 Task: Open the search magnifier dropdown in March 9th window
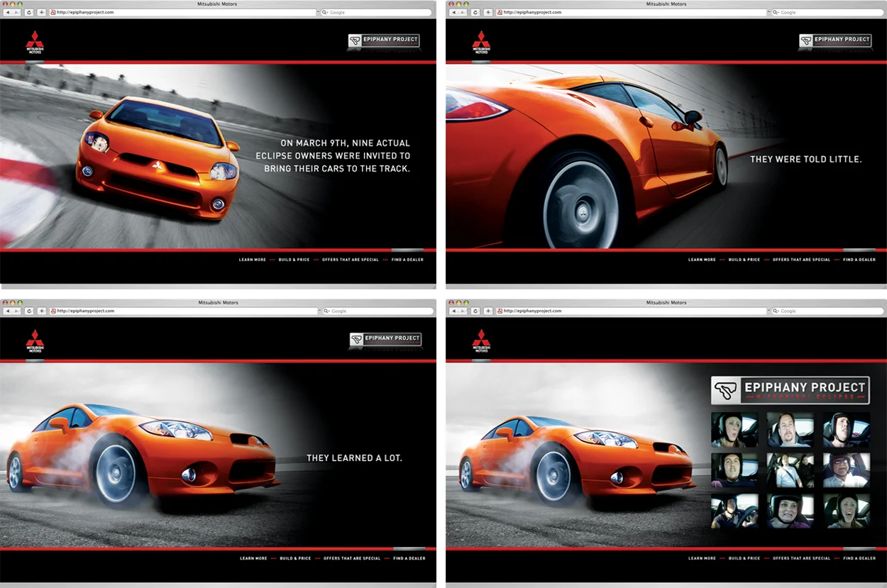coord(326,13)
